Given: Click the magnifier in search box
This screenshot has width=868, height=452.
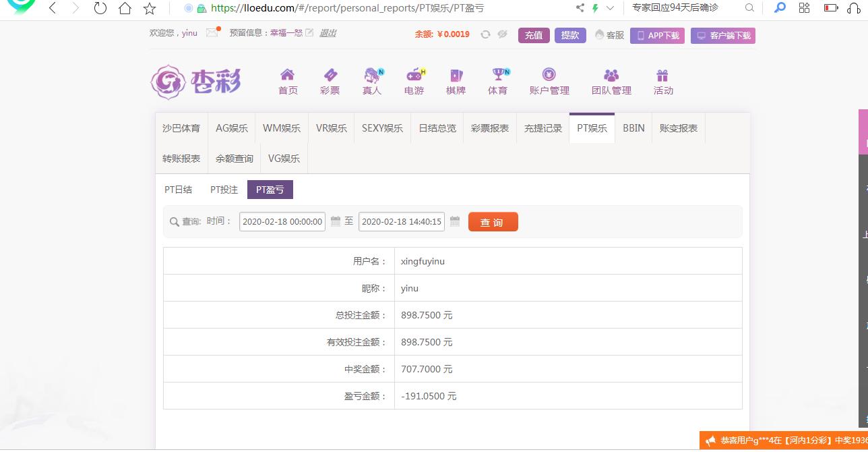Looking at the screenshot, I should [x=749, y=8].
